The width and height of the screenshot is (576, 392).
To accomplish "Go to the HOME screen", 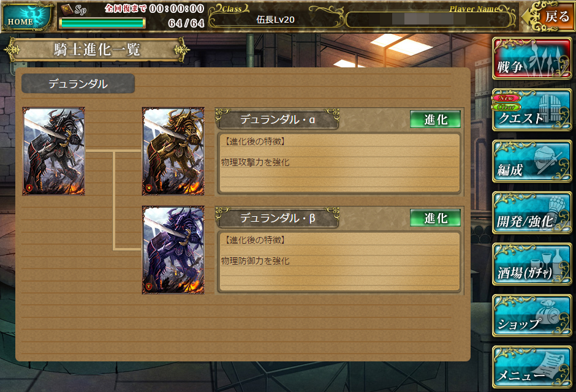I will (26, 17).
